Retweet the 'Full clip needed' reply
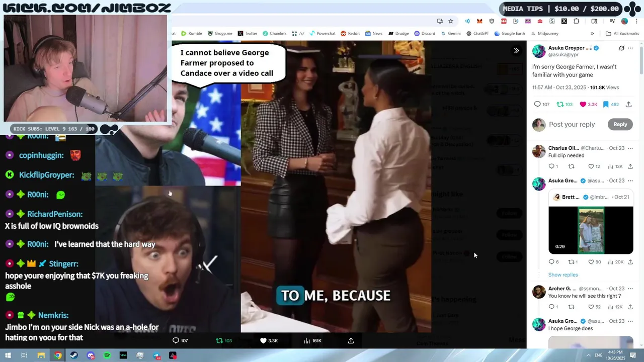 tap(571, 166)
